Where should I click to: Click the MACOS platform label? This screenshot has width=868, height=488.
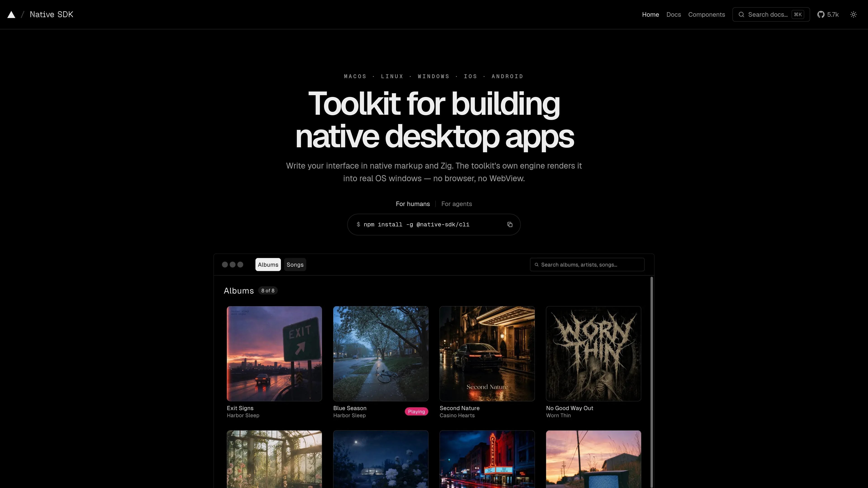[355, 76]
